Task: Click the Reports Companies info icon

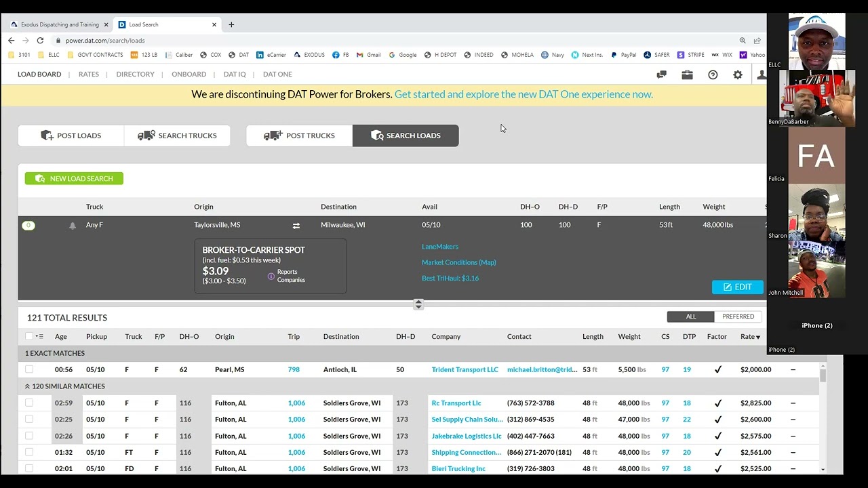Action: pos(271,277)
